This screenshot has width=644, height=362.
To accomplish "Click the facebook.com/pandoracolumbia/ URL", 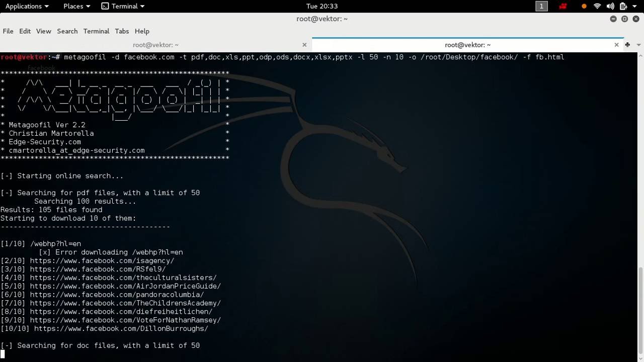I will [x=117, y=295].
